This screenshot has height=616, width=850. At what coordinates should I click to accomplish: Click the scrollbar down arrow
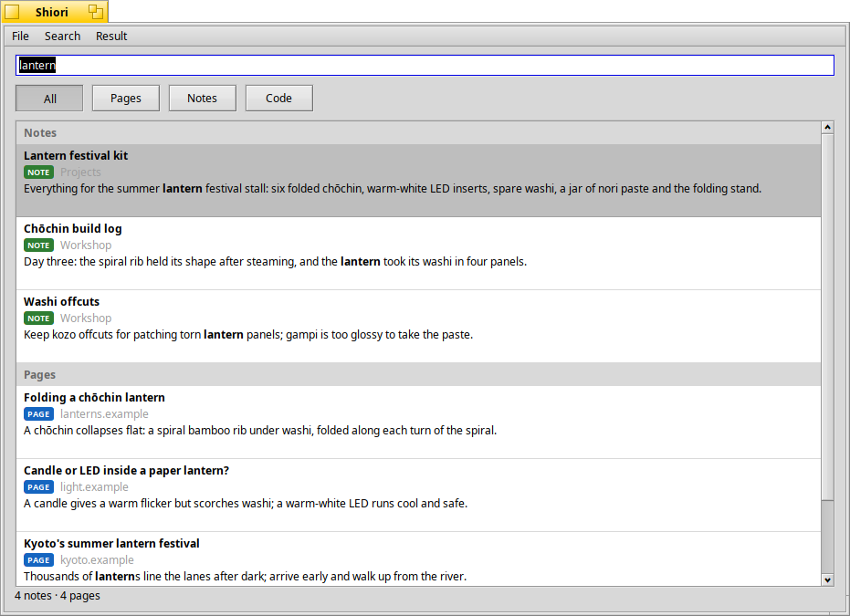pos(827,579)
